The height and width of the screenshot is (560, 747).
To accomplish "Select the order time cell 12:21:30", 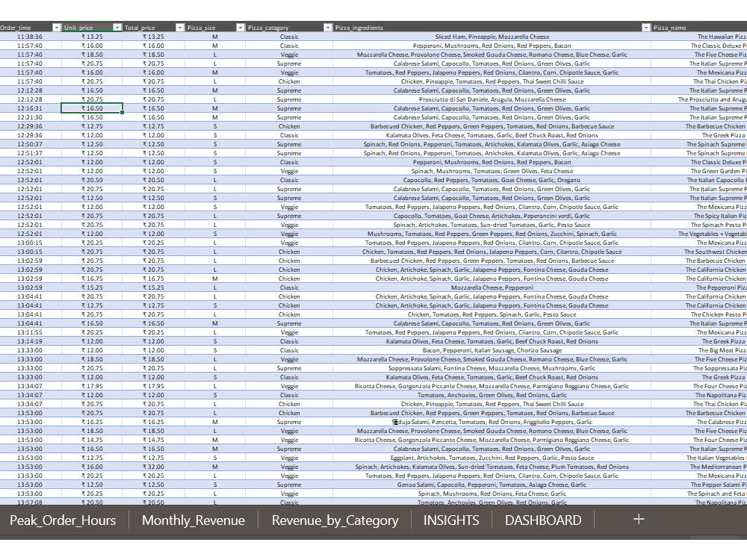I will click(30, 117).
